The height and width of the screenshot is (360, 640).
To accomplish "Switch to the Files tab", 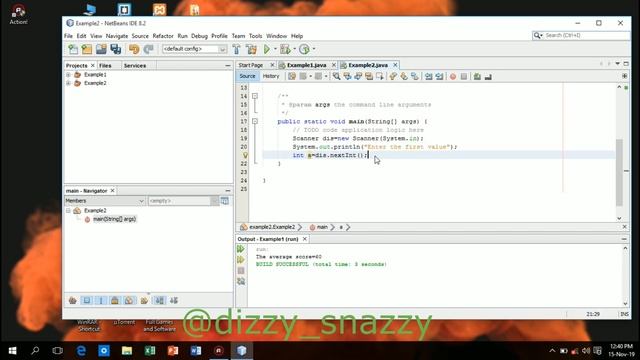I will [105, 65].
